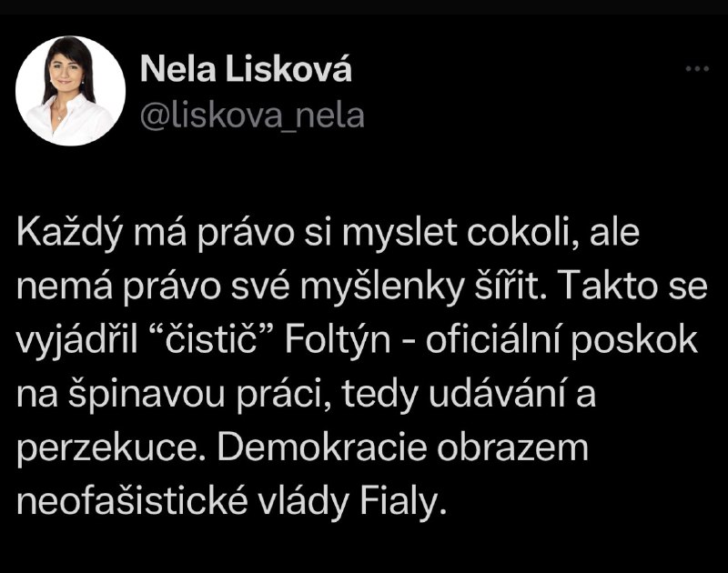Click the word "vyjádřil" in the third line
Screen dimensions: 728x573
[x=77, y=341]
